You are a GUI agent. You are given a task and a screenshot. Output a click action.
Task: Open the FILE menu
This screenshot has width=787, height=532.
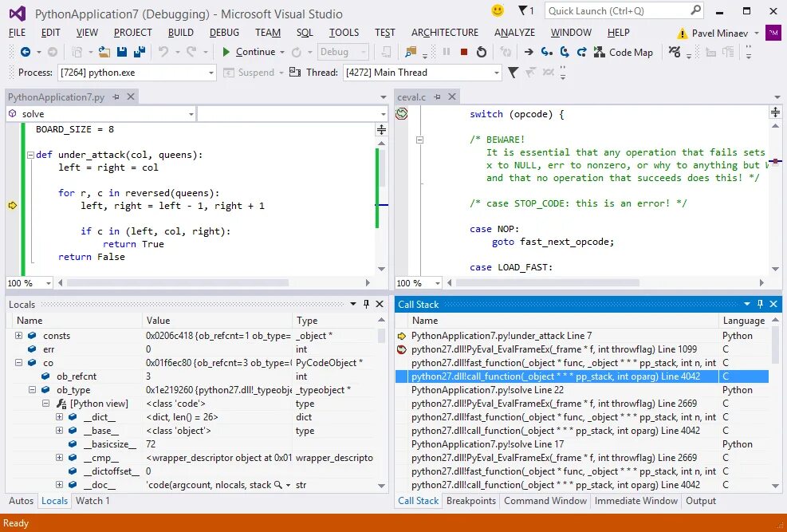pos(17,32)
